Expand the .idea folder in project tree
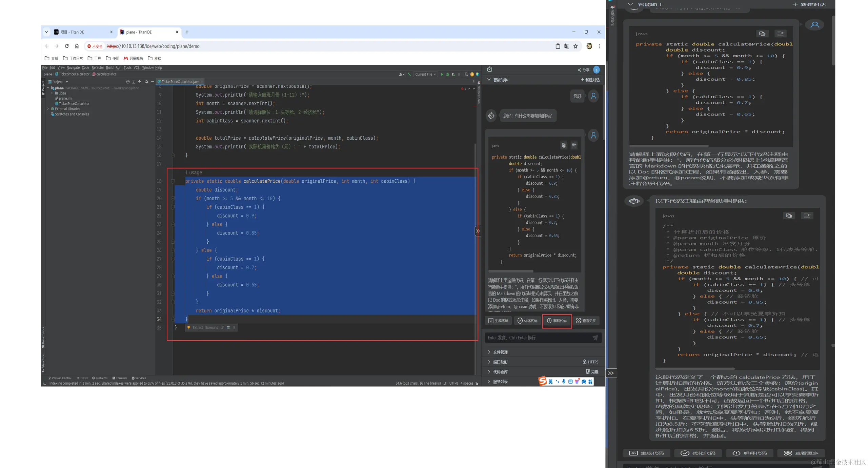The height and width of the screenshot is (468, 868). point(52,93)
